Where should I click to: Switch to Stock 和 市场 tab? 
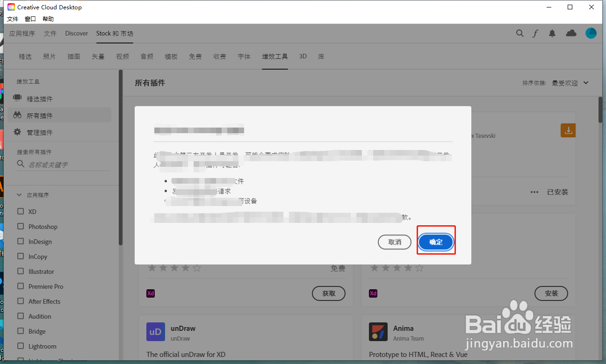(x=115, y=34)
